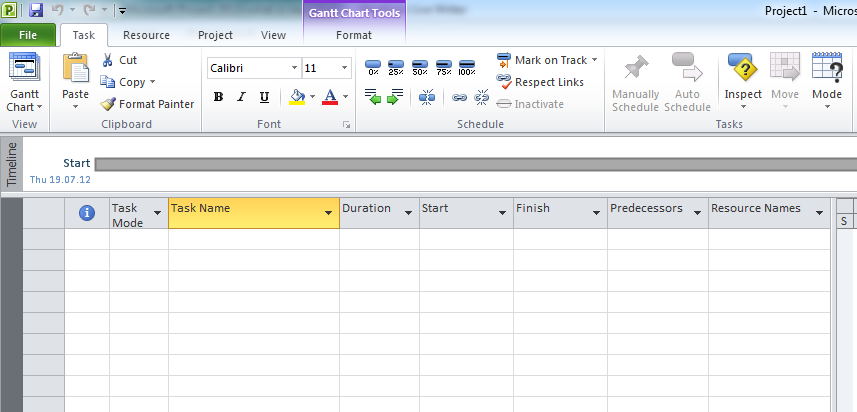
Task: Click the Indent Task green arrow
Action: point(395,97)
